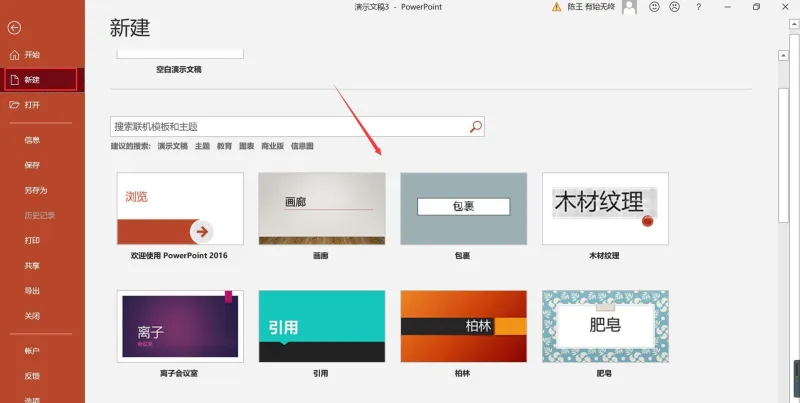Viewport: 800px width, 403px height.
Task: Click the yellow warning icon in title bar
Action: pyautogui.click(x=556, y=7)
